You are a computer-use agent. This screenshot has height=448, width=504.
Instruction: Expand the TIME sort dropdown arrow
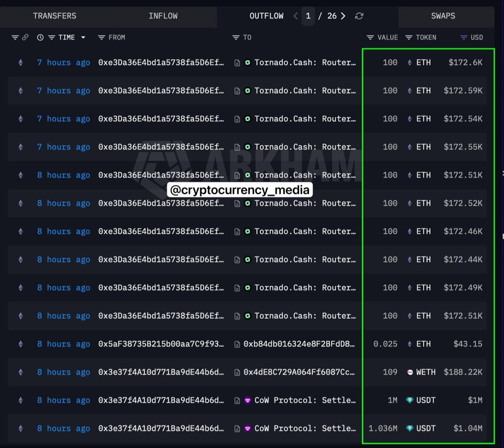[83, 37]
